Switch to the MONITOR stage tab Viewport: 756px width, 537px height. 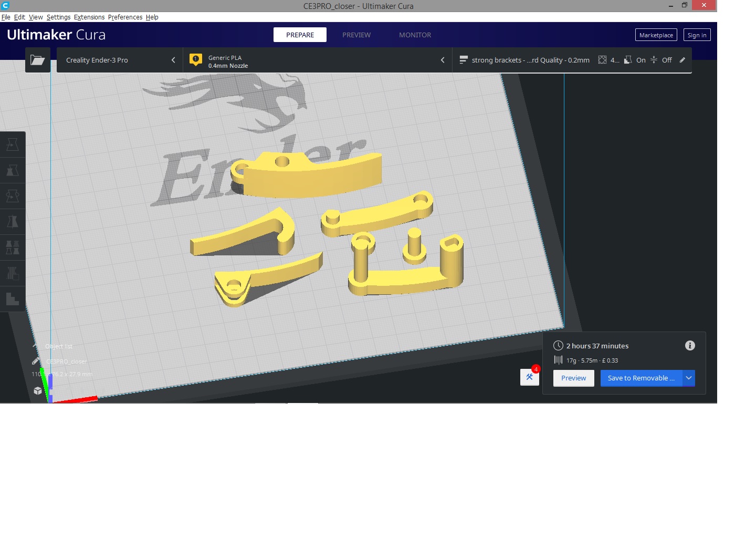tap(415, 35)
